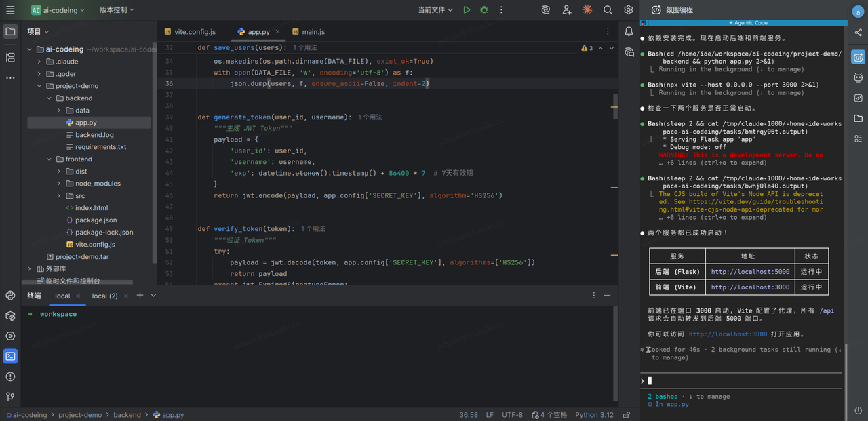Start debugging with the bug icon
868x421 pixels.
(484, 10)
